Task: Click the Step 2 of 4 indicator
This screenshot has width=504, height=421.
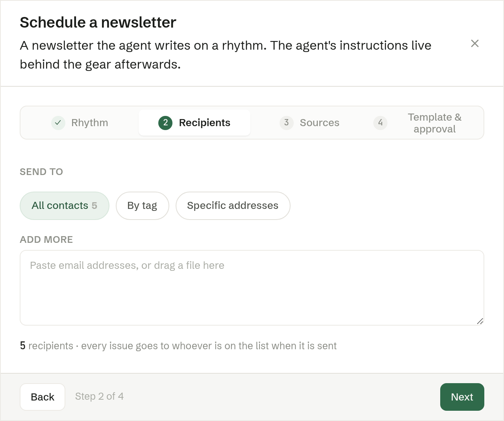Action: tap(100, 396)
